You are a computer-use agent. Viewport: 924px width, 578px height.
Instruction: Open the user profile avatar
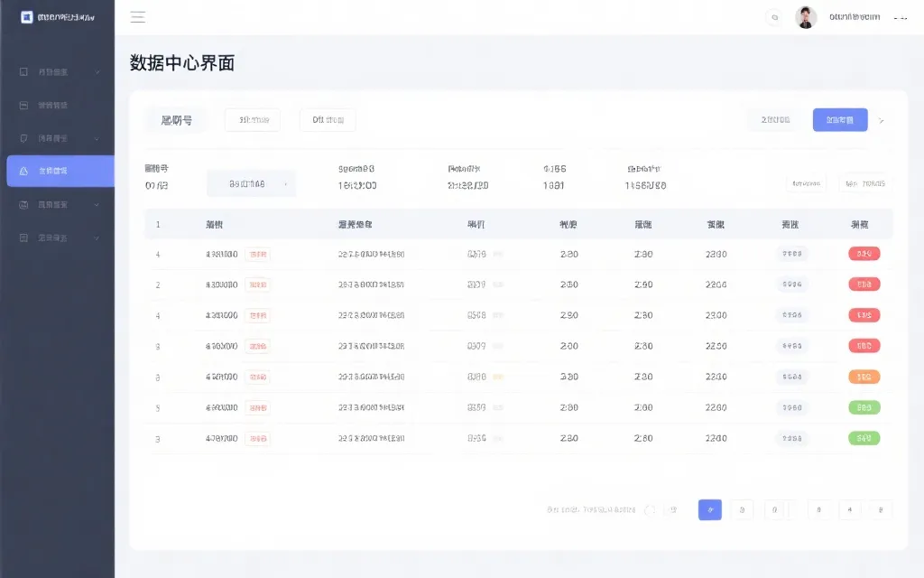tap(806, 17)
